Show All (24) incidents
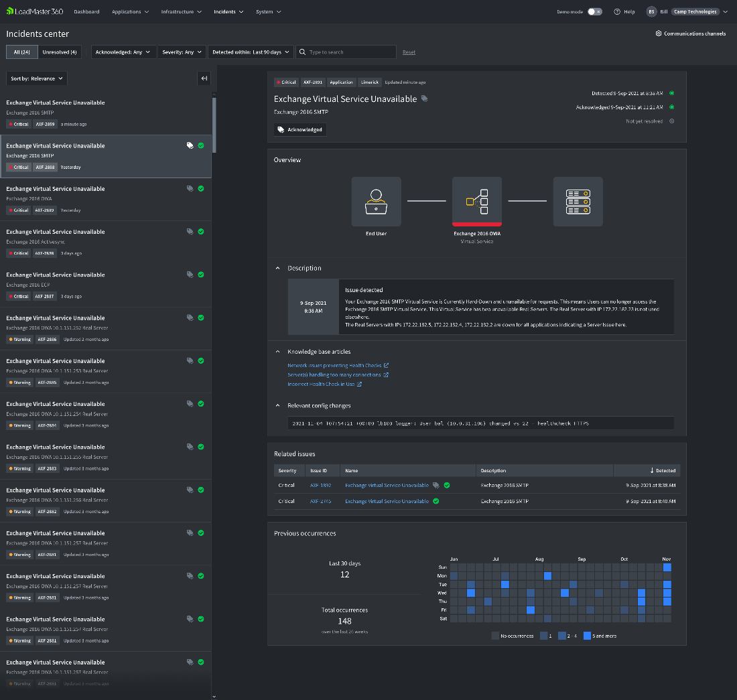The width and height of the screenshot is (737, 700). (x=22, y=52)
